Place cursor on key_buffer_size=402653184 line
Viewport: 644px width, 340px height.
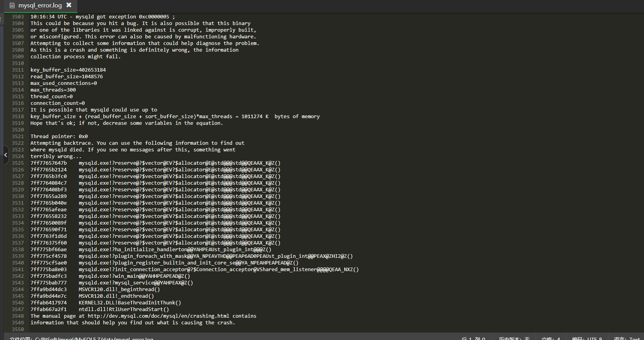coord(68,70)
